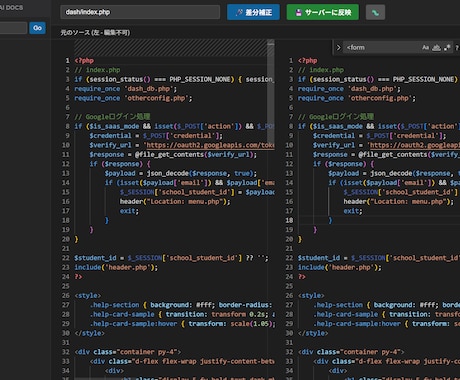Screen dimensions: 460x380
Task: Click the ?> closing tag in the original source pane
Action: (78, 277)
